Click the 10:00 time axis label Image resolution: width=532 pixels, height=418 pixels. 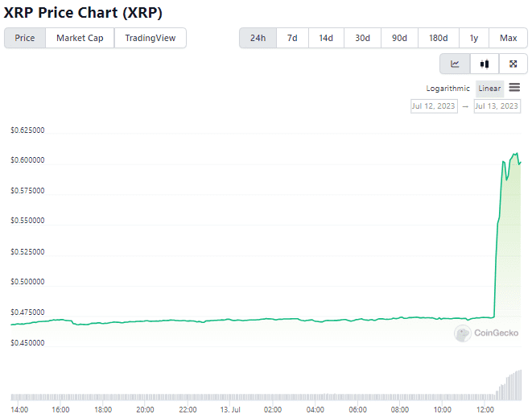443,410
